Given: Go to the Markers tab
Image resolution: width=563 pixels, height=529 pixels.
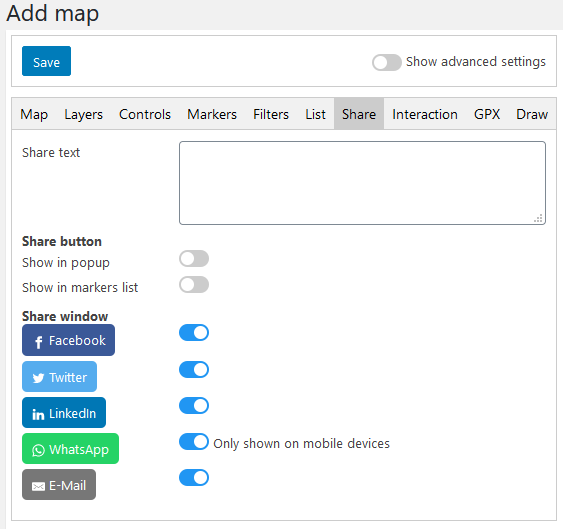Looking at the screenshot, I should 212,114.
